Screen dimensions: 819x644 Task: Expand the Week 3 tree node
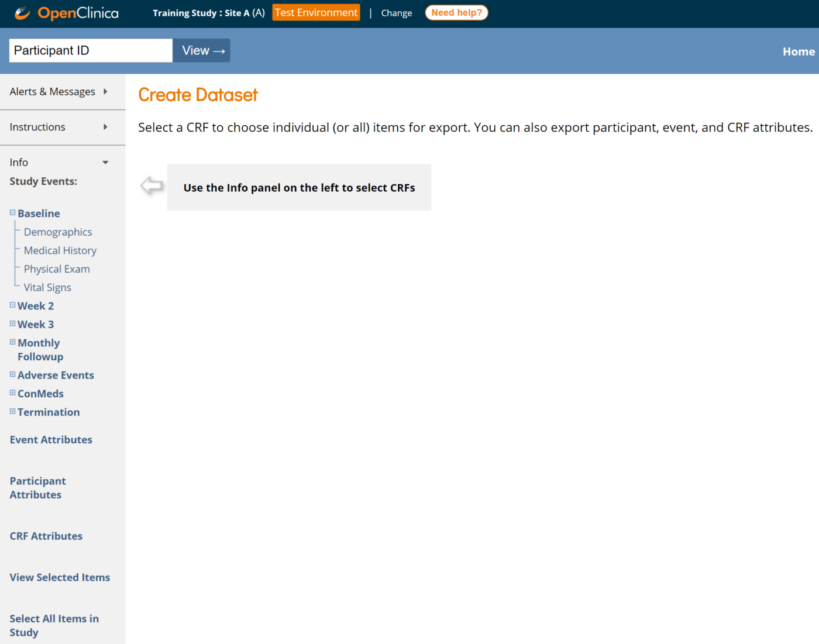pos(12,323)
